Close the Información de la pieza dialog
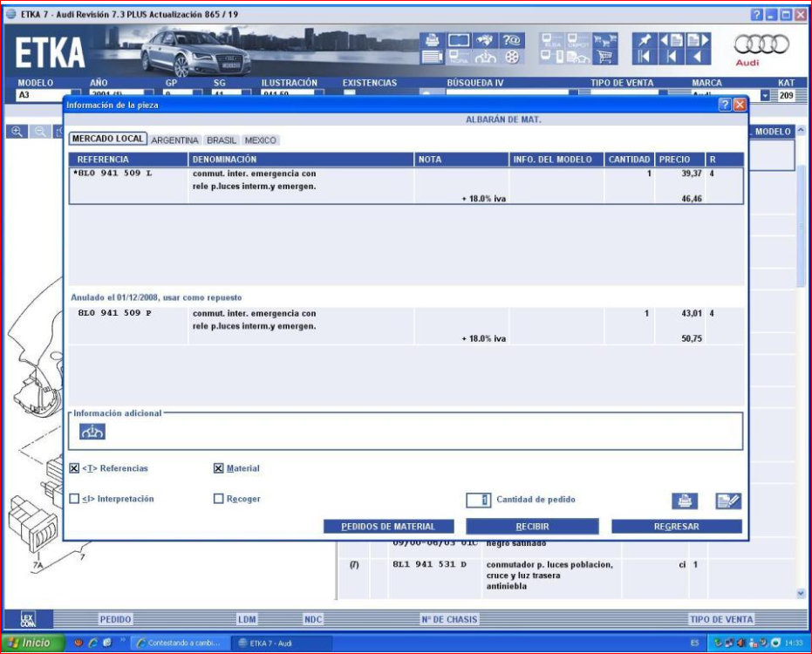 tap(740, 106)
